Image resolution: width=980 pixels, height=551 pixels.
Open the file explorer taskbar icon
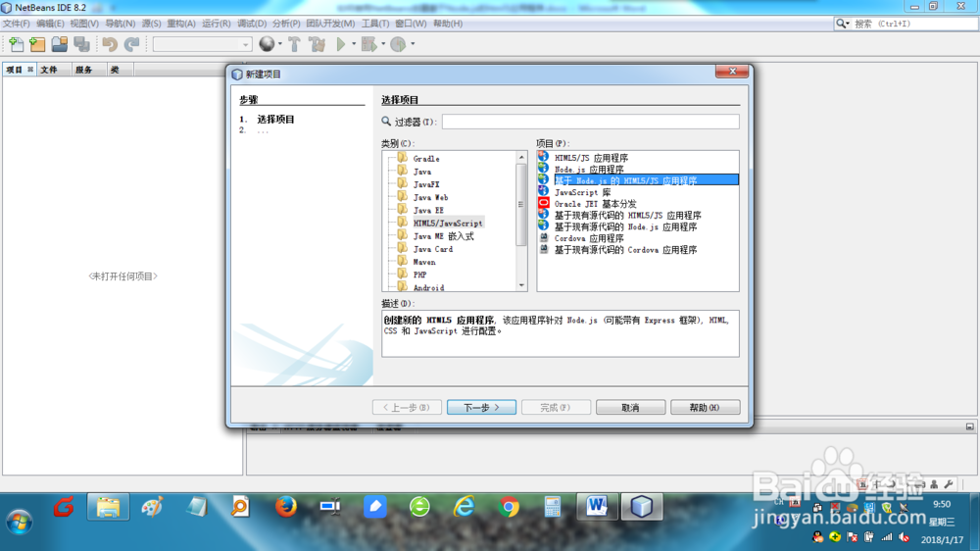coord(108,507)
